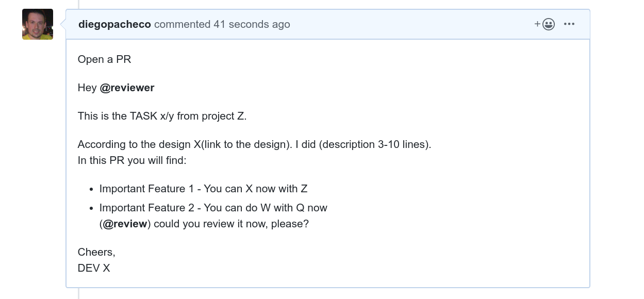This screenshot has height=299, width=644.
Task: Select the 'Open a PR' text line
Action: click(x=104, y=59)
